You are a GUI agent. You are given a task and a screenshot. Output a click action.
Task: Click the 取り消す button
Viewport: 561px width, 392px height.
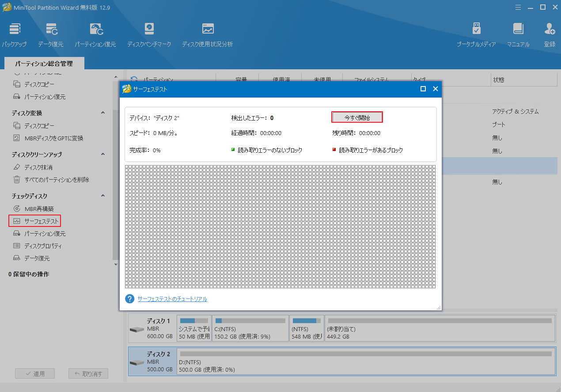(x=88, y=373)
